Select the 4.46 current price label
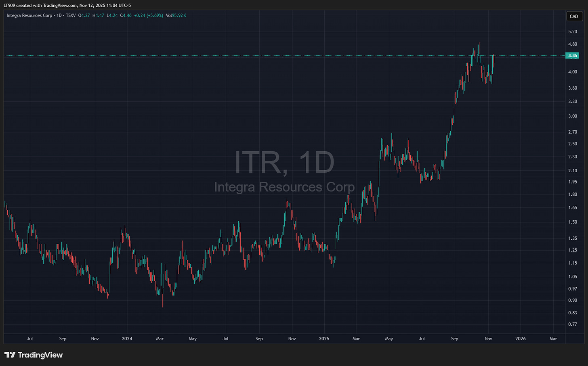588x366 pixels. [572, 56]
